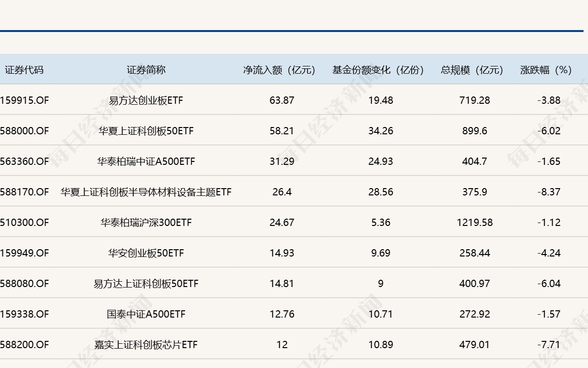The height and width of the screenshot is (368, 588).
Task: Select 华夏上证科创板半导体材料设备主题ETF name
Action: coord(146,192)
